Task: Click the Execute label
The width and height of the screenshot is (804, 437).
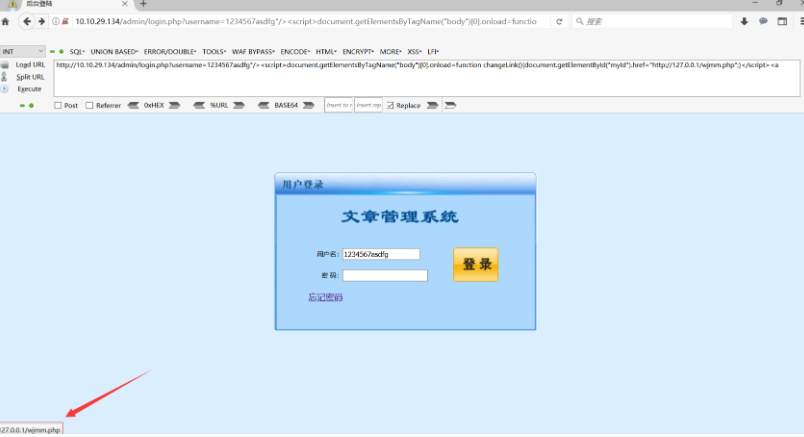Action: tap(29, 89)
